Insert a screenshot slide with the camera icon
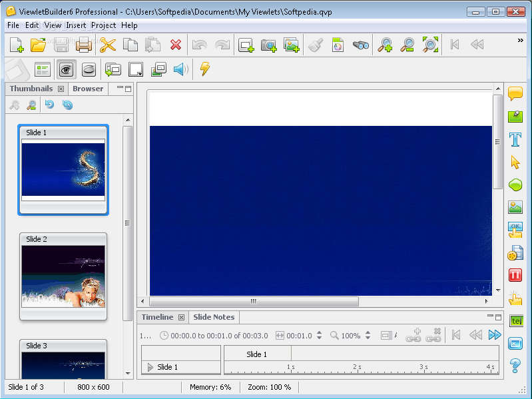 (268, 45)
